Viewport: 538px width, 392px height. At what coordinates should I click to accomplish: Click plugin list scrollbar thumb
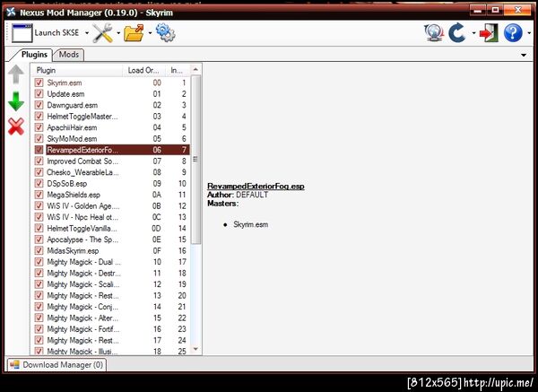[195, 160]
